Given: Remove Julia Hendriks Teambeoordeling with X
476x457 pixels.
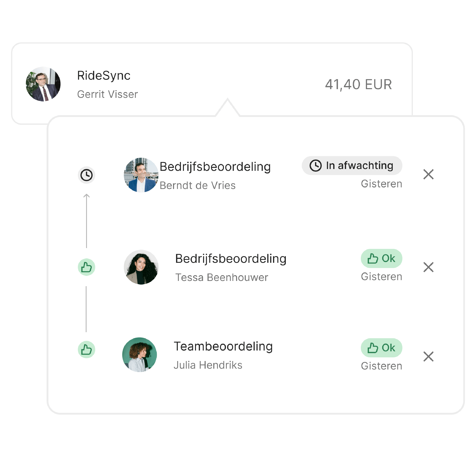Looking at the screenshot, I should pyautogui.click(x=428, y=357).
